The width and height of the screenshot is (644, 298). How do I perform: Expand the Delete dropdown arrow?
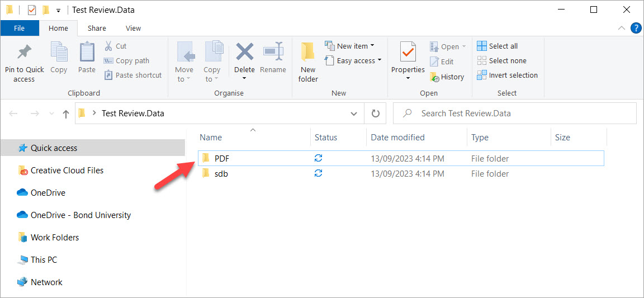coord(244,78)
